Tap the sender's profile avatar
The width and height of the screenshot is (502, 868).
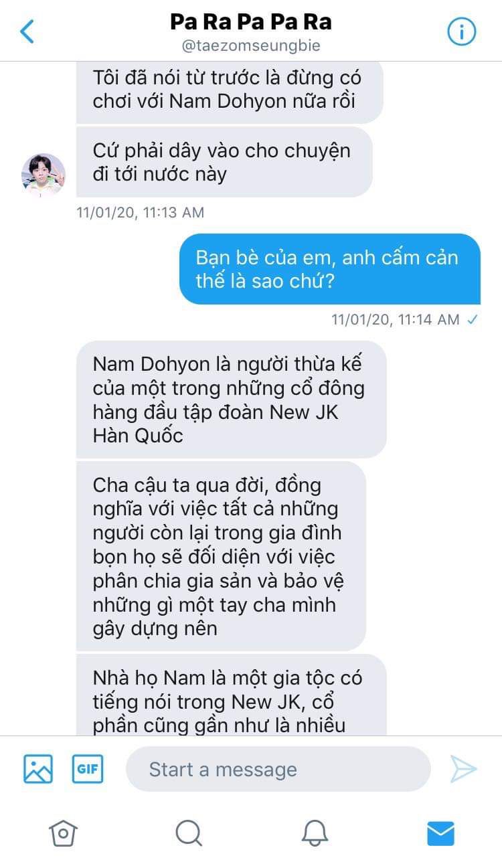pyautogui.click(x=44, y=175)
